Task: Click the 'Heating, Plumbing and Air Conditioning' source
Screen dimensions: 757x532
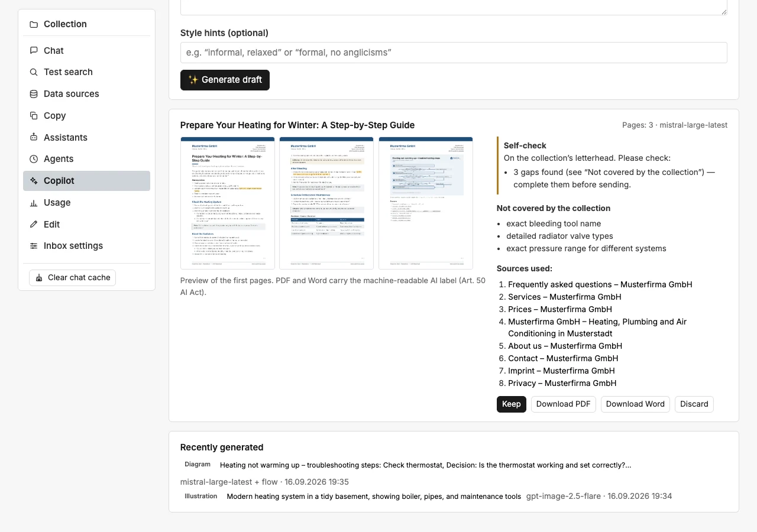Action: pos(597,328)
